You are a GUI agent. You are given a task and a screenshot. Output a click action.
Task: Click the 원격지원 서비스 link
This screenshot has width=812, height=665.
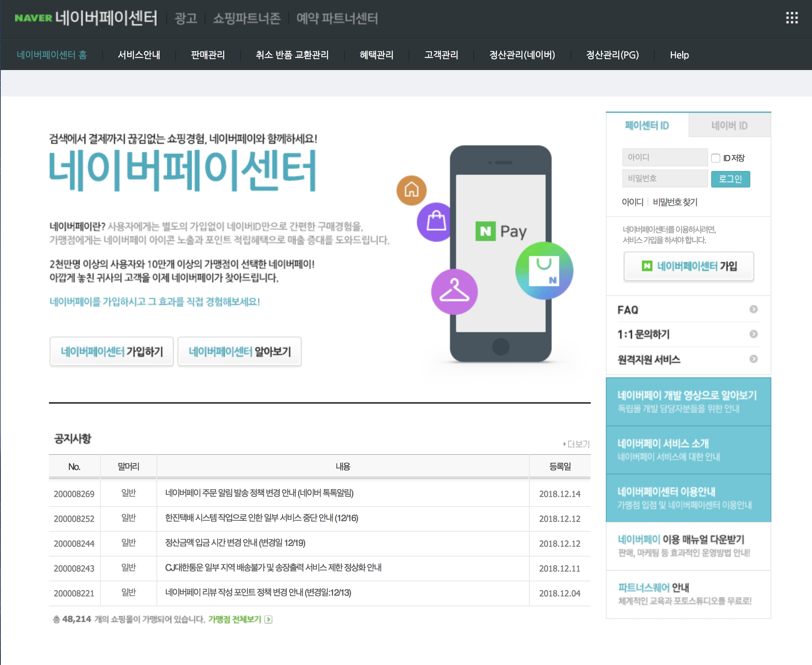pos(649,359)
